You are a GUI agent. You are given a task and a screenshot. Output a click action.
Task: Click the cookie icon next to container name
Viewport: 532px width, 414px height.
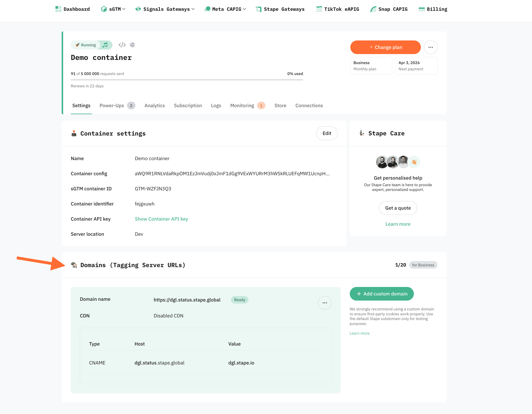(132, 45)
